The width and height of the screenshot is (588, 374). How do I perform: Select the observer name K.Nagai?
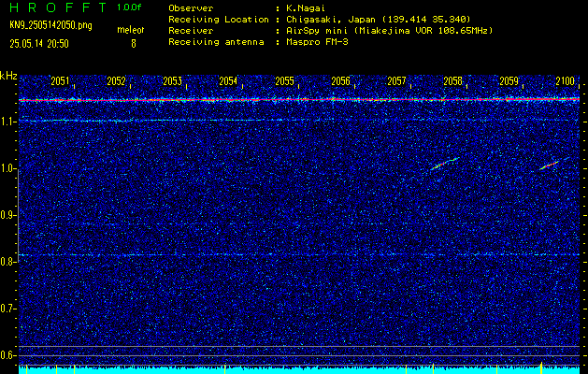tap(306, 8)
